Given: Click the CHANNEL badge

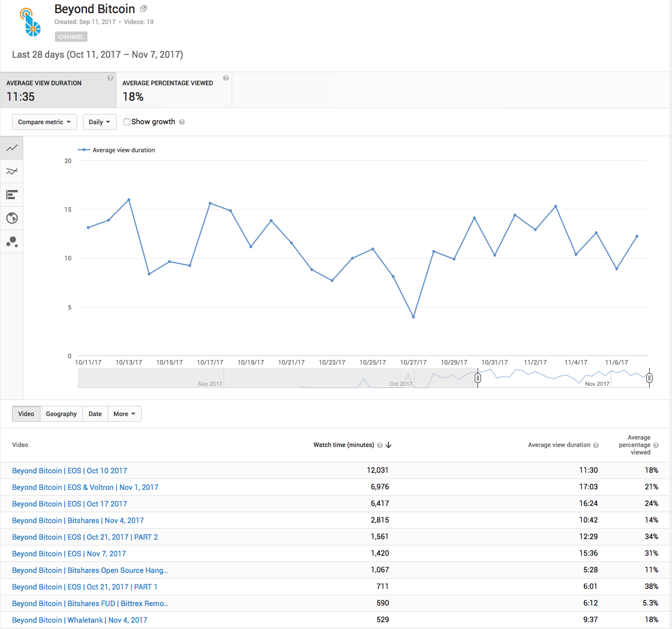Looking at the screenshot, I should click(71, 37).
